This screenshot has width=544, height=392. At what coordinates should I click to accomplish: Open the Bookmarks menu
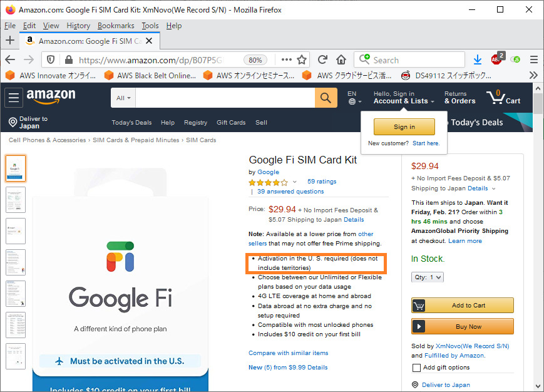116,26
